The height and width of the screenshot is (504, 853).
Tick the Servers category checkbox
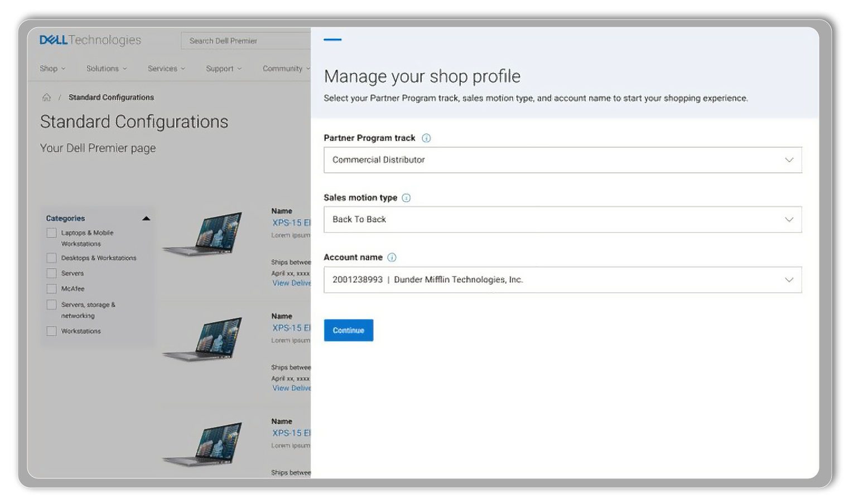tap(51, 274)
